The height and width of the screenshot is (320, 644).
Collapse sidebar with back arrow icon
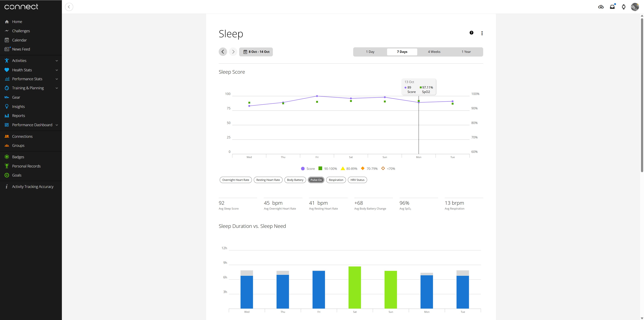(x=69, y=7)
